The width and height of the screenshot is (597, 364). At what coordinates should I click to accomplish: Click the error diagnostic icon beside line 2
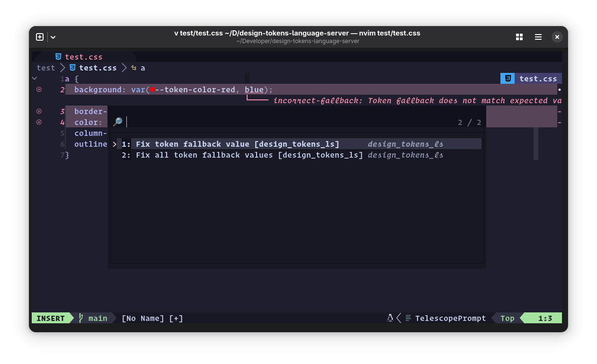point(39,89)
